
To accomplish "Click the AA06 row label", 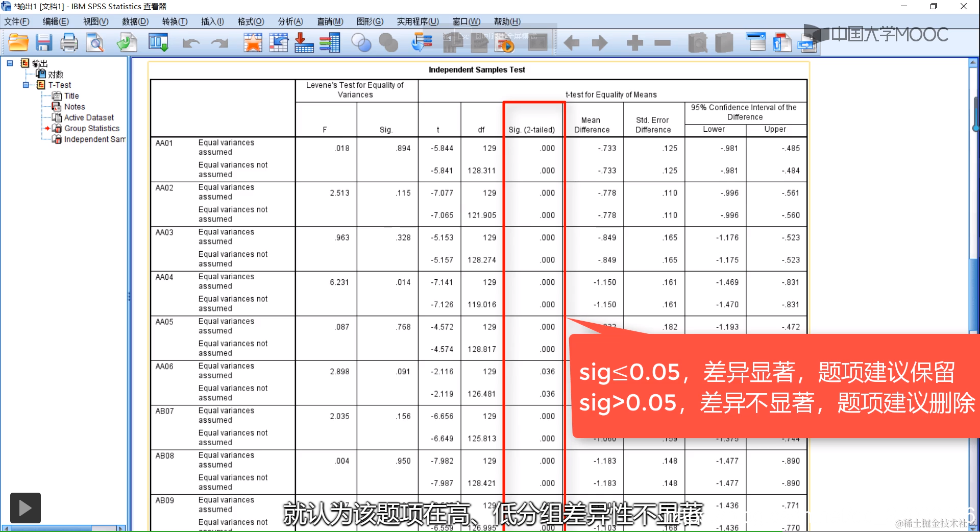I will [x=164, y=367].
